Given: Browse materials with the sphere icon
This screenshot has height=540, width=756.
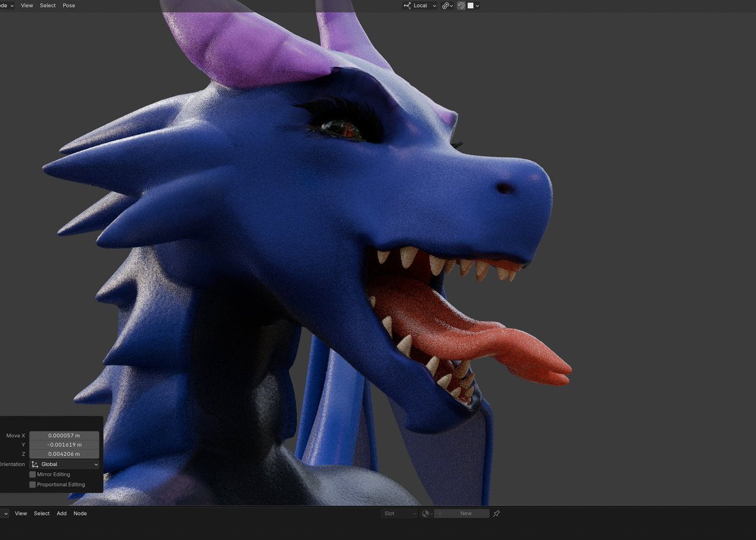Looking at the screenshot, I should 427,514.
